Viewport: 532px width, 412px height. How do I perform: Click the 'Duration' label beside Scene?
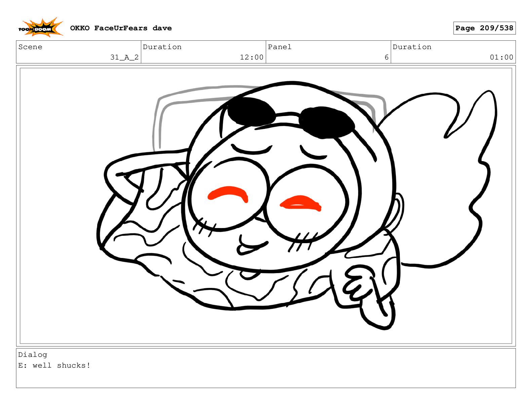click(162, 47)
